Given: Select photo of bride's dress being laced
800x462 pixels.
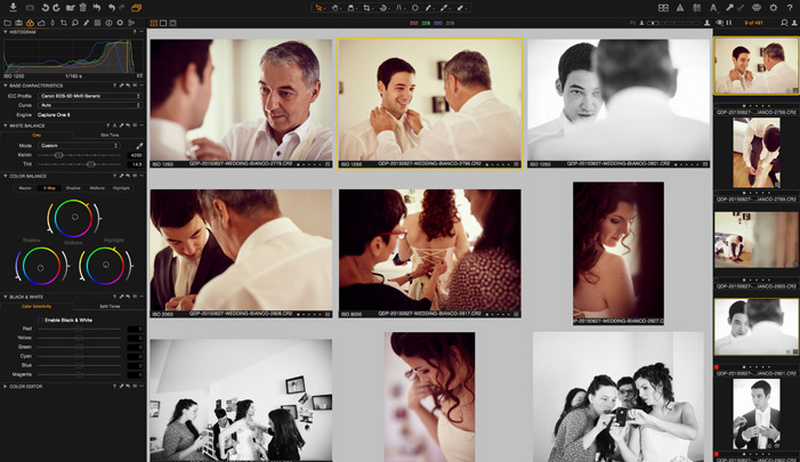Looking at the screenshot, I should 430,253.
